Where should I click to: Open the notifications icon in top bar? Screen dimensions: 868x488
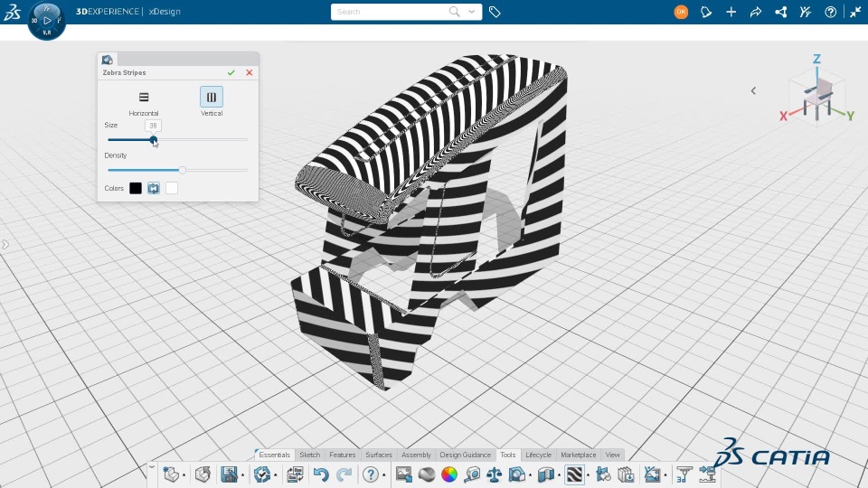[x=706, y=12]
